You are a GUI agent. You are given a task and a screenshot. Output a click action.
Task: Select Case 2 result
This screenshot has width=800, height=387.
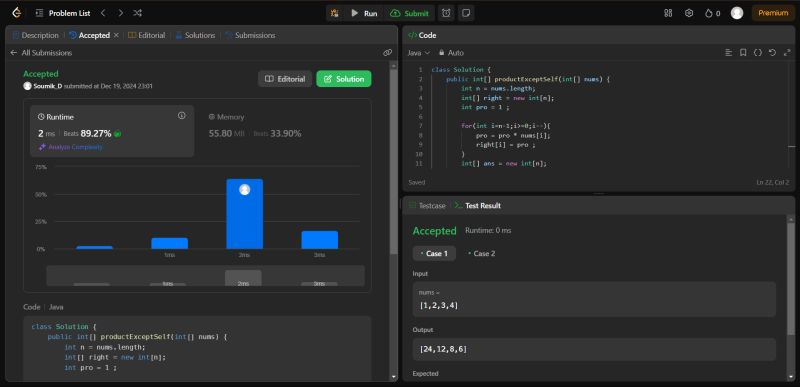coord(481,253)
